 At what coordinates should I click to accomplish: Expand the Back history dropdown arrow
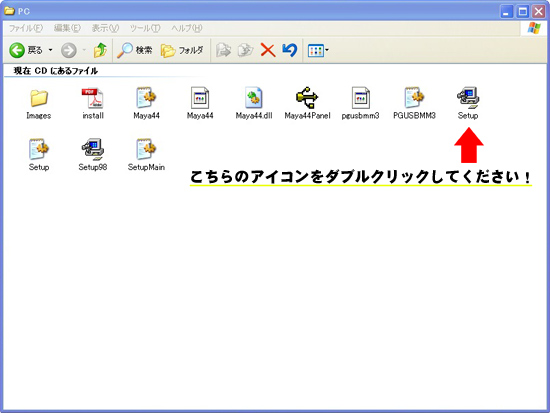tap(51, 51)
